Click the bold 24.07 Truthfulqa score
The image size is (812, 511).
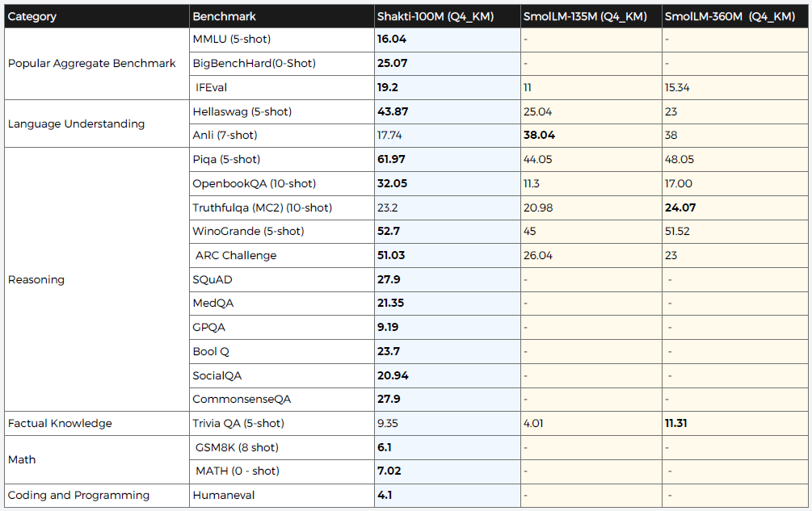[680, 207]
